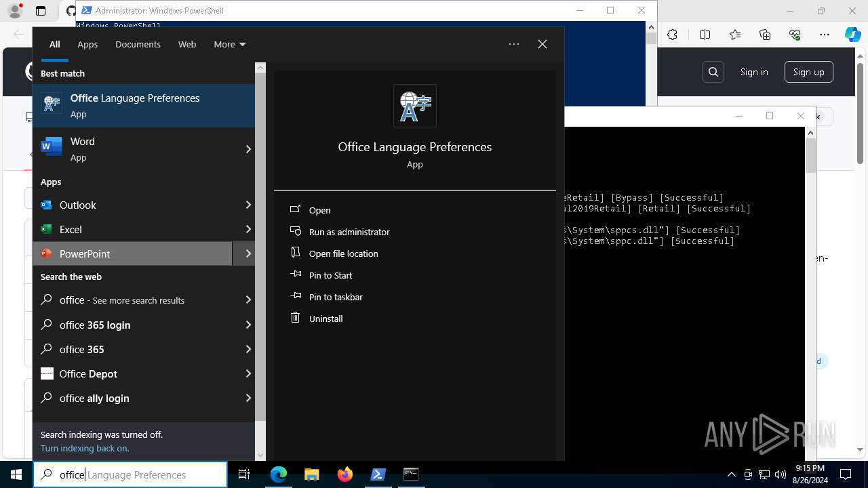Click the Word app icon in results
The width and height of the screenshot is (868, 488).
(x=52, y=146)
